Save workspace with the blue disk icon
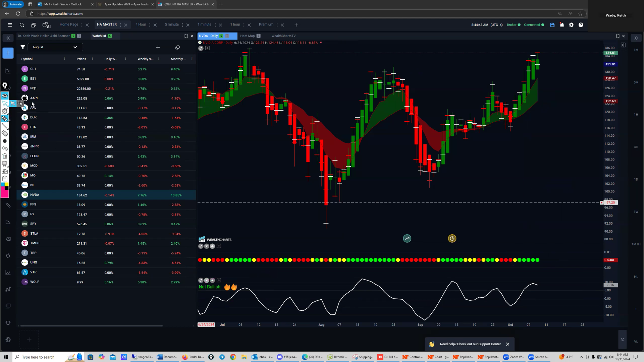The width and height of the screenshot is (644, 362). 552,25
